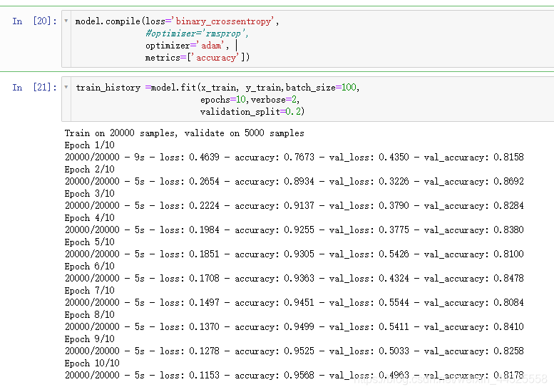Click the 'Epoch 8/10' output line

(x=89, y=314)
